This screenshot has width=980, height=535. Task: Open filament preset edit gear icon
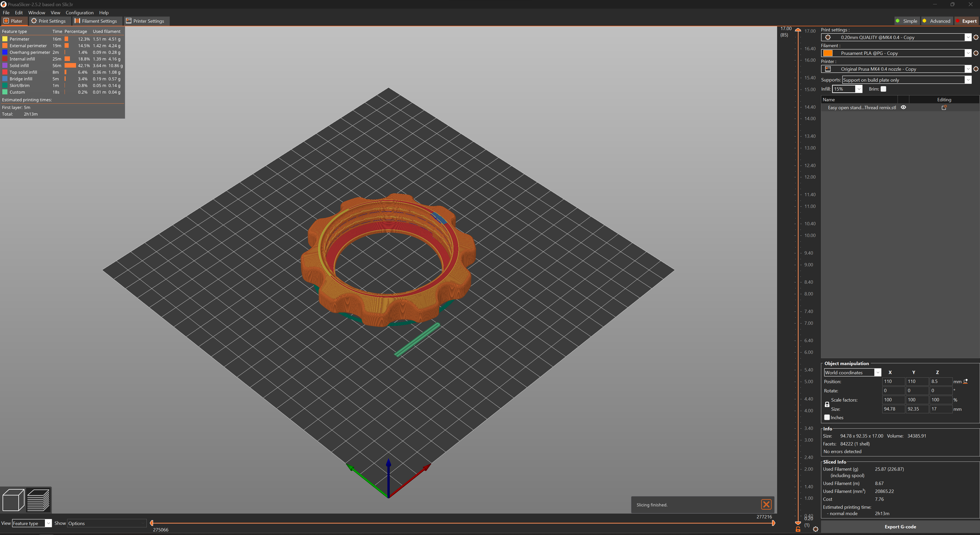(976, 53)
